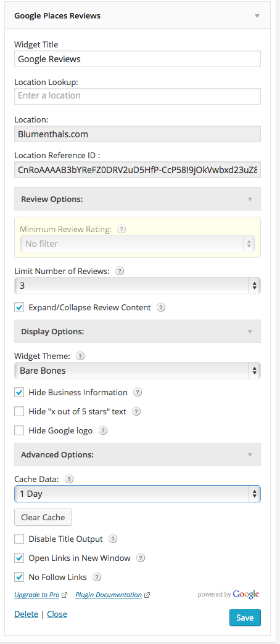Focus the Location Lookup field
Image resolution: width=280 pixels, height=644 pixels.
[x=138, y=96]
